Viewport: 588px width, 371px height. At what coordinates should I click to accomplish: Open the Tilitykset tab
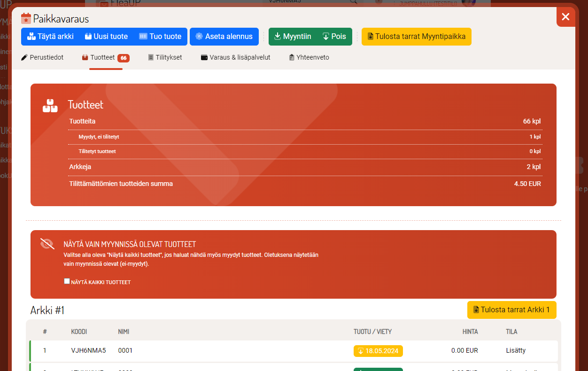click(x=165, y=58)
